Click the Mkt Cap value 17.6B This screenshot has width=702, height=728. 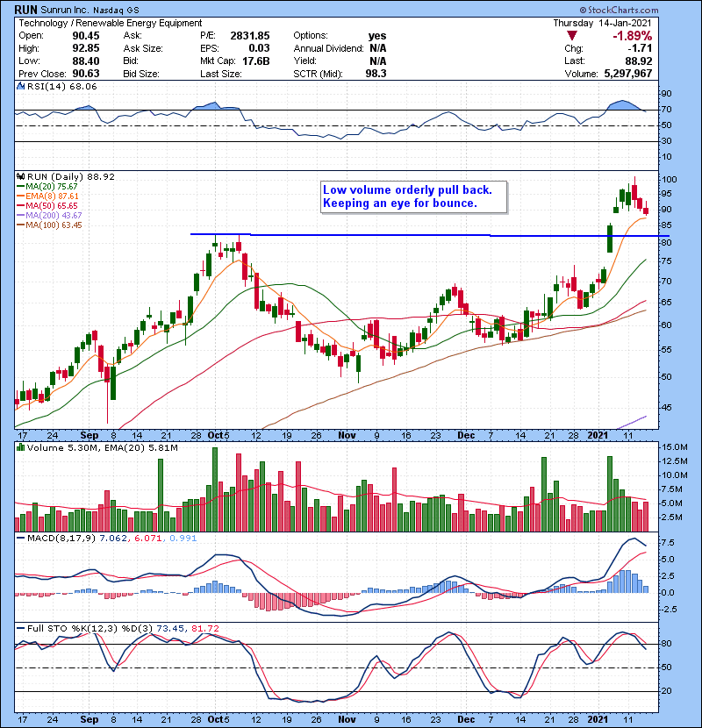pyautogui.click(x=255, y=61)
